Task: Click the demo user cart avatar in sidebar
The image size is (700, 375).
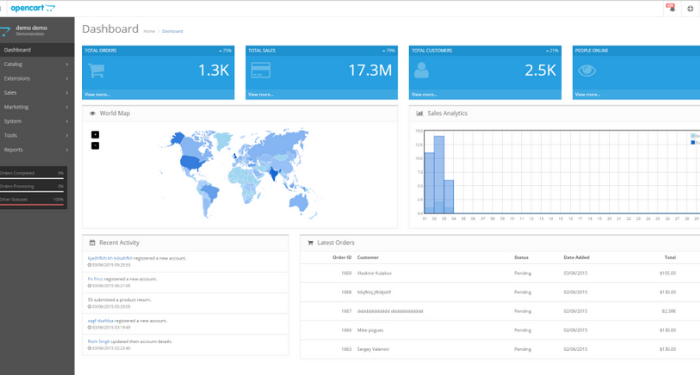Action: coord(5,31)
